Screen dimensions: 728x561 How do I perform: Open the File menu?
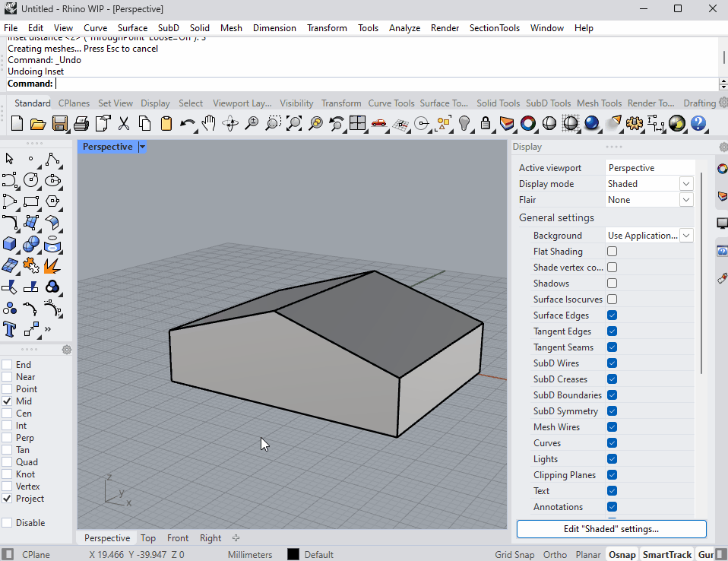pyautogui.click(x=11, y=28)
